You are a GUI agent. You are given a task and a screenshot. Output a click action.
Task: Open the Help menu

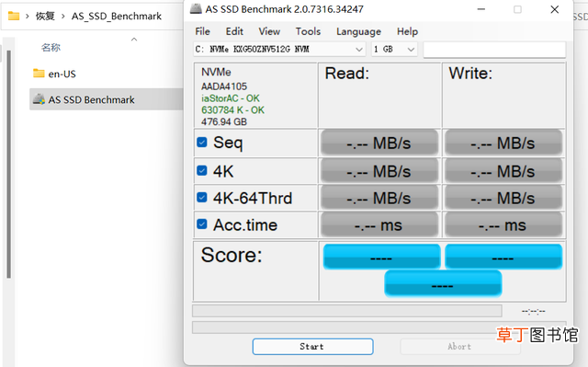pos(407,31)
